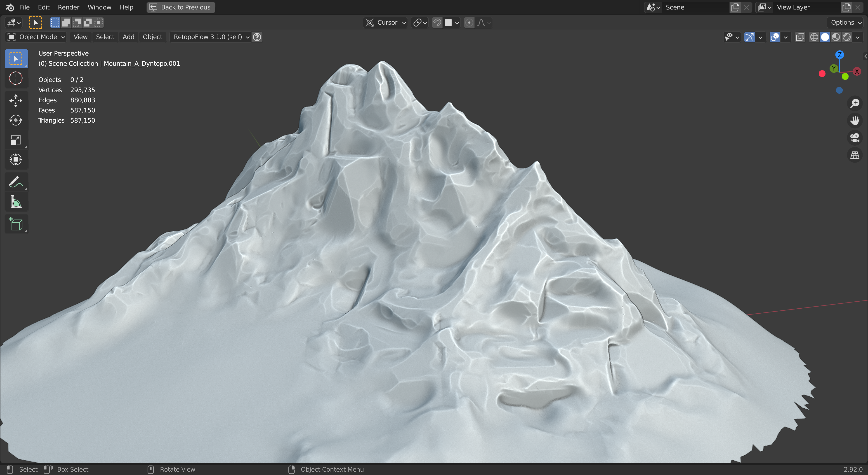Image resolution: width=868 pixels, height=475 pixels.
Task: Toggle viewport overlays display
Action: 775,37
